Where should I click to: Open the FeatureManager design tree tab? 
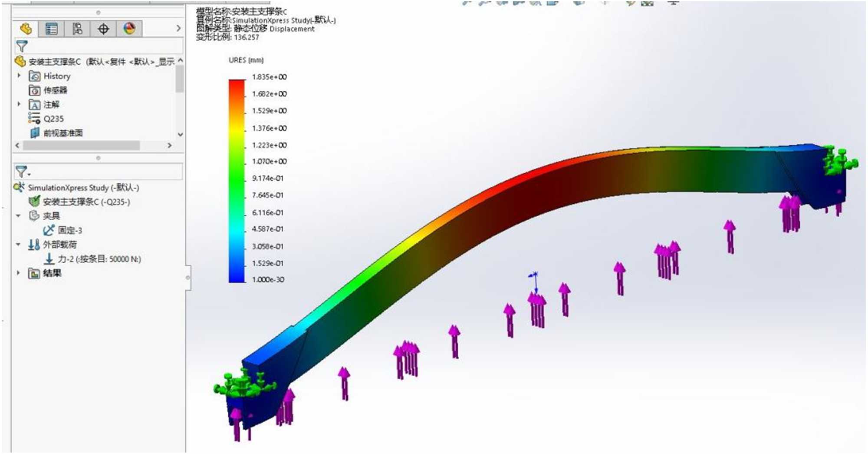(x=26, y=29)
